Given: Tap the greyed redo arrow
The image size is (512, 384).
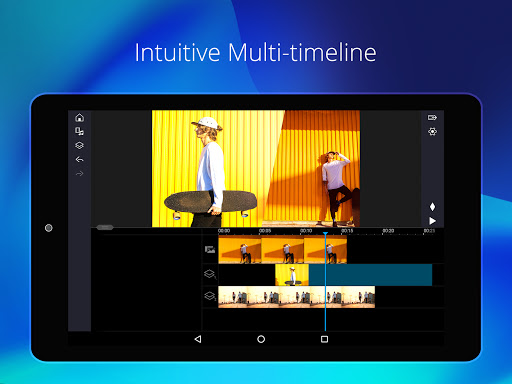Looking at the screenshot, I should (79, 174).
